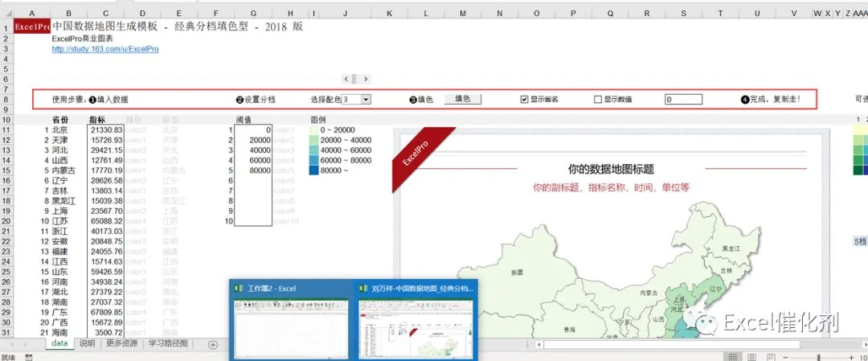The image size is (868, 361).
Task: Switch to the 工作簿2 - Excel window preview
Action: pyautogui.click(x=291, y=319)
